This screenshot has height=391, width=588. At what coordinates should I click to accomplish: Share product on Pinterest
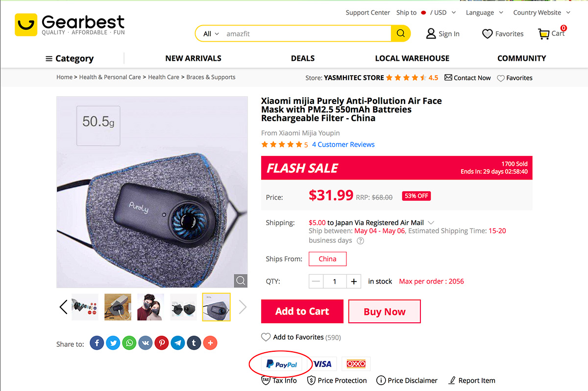click(162, 343)
